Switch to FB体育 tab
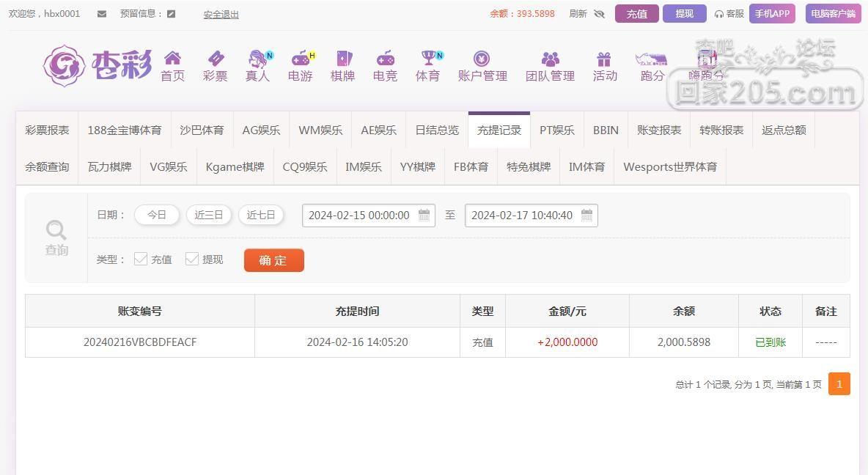Image resolution: width=868 pixels, height=475 pixels. 471,166
